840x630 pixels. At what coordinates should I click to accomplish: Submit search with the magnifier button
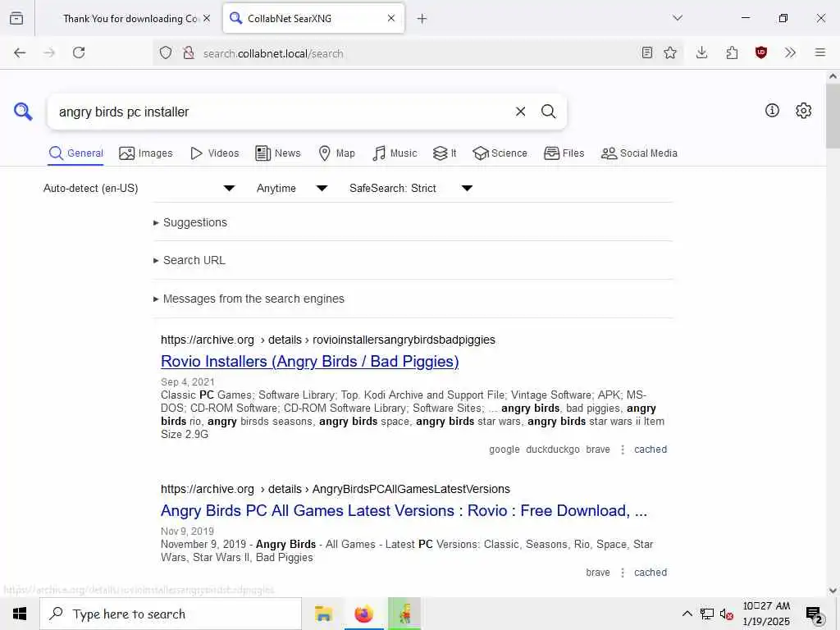point(548,112)
